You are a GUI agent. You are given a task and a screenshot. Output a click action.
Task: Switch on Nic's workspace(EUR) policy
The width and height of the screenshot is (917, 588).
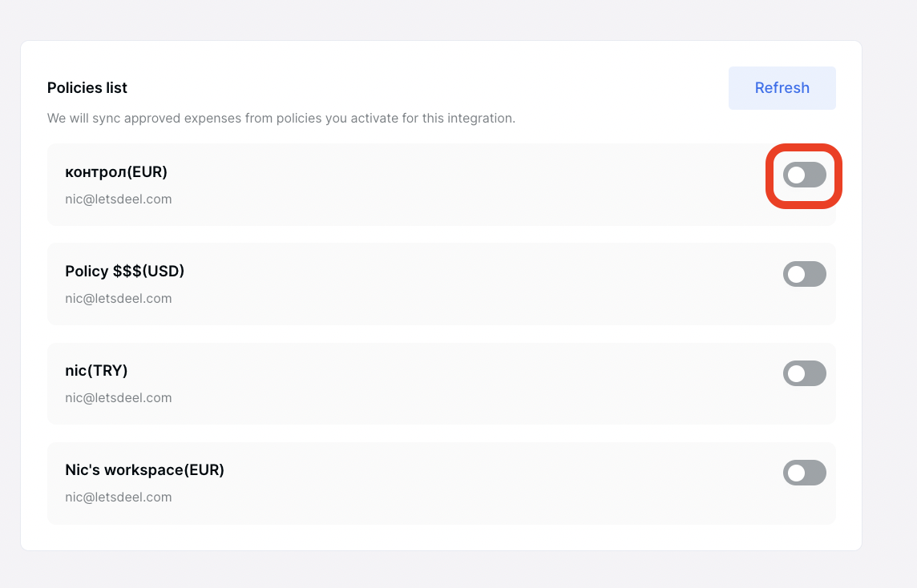coord(804,473)
